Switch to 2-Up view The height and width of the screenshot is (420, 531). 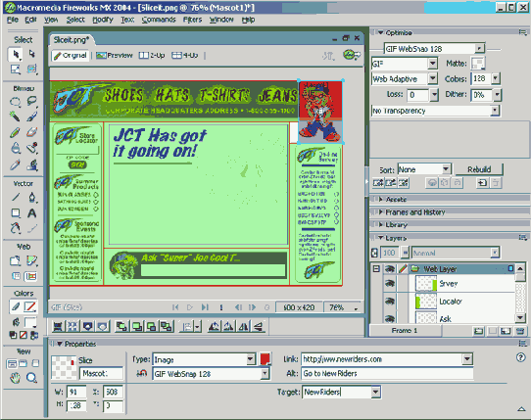[152, 55]
